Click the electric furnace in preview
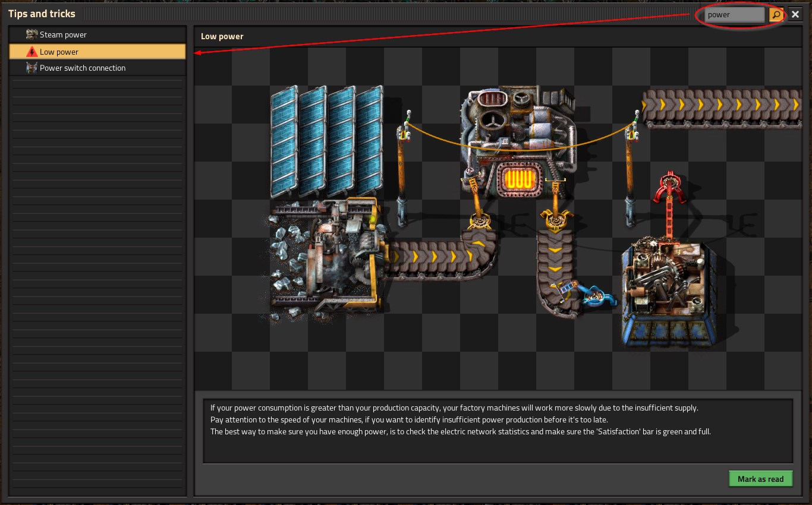 pyautogui.click(x=518, y=143)
